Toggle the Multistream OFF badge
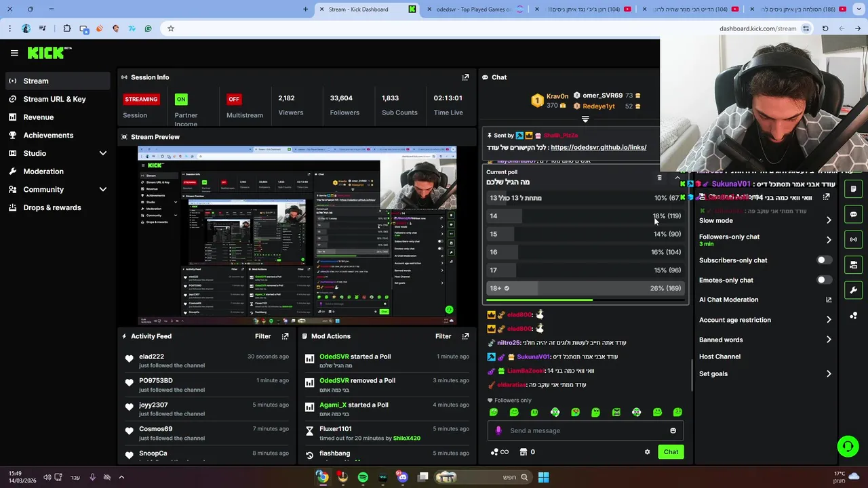The height and width of the screenshot is (488, 868). pyautogui.click(x=234, y=99)
